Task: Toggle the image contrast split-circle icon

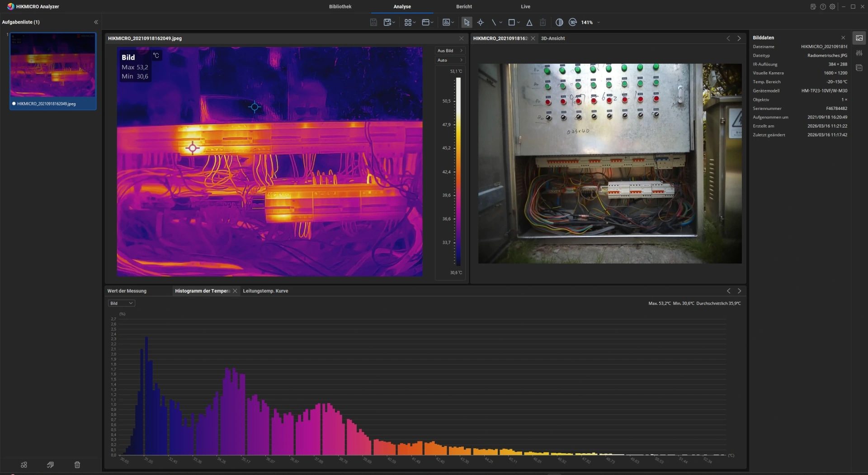Action: point(559,22)
